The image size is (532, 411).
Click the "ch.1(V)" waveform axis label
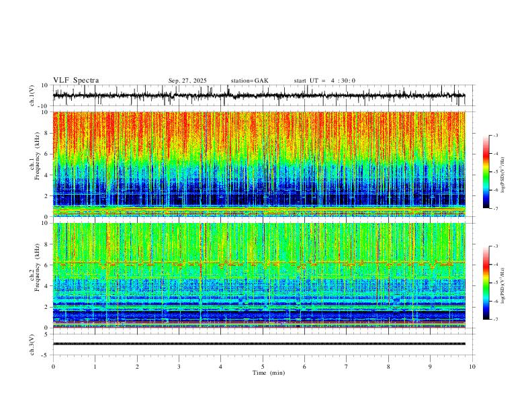(32, 95)
